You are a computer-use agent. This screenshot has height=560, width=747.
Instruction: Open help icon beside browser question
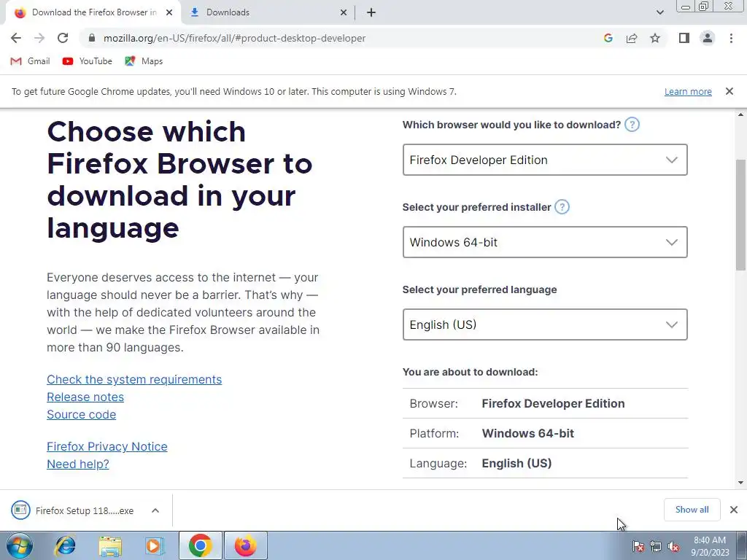point(632,125)
